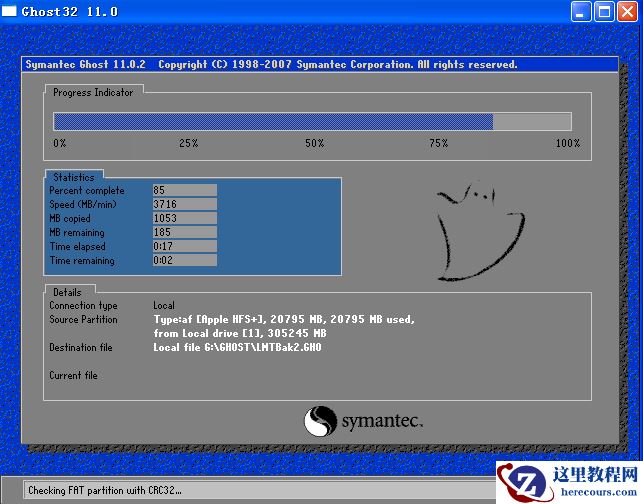Screen dimensions: 643x504
Task: Click the Symantec wordmark text
Action: click(381, 421)
